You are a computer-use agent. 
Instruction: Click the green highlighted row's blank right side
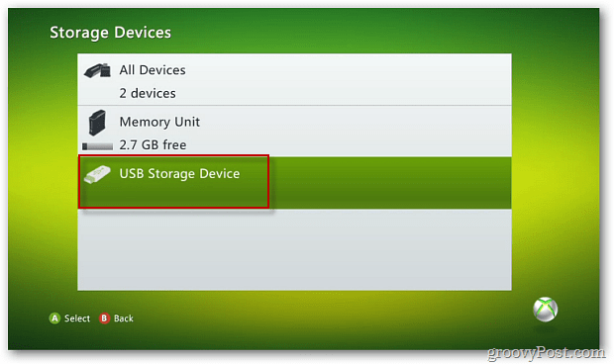(390, 183)
